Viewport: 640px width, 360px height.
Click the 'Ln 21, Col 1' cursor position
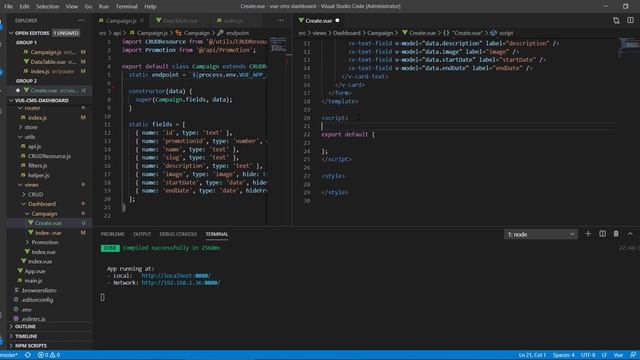click(x=532, y=355)
